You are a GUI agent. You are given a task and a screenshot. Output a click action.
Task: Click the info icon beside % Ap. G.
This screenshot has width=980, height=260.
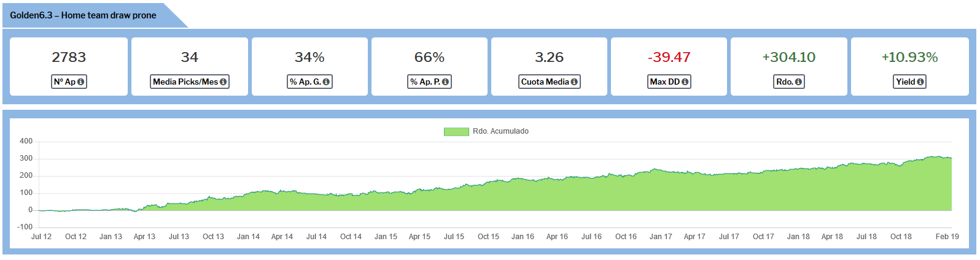[326, 82]
